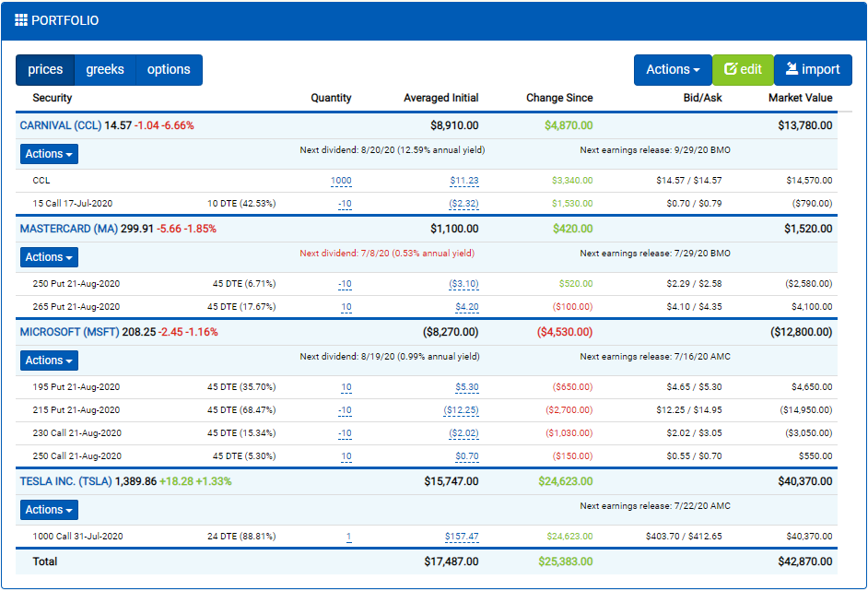Click the Bid/Ask column header
Image resolution: width=868 pixels, height=591 pixels.
[702, 98]
